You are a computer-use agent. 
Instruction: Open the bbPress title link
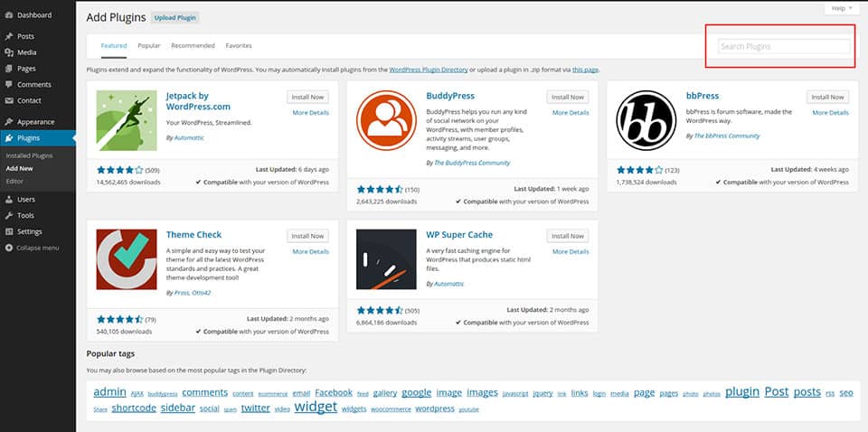tap(703, 96)
